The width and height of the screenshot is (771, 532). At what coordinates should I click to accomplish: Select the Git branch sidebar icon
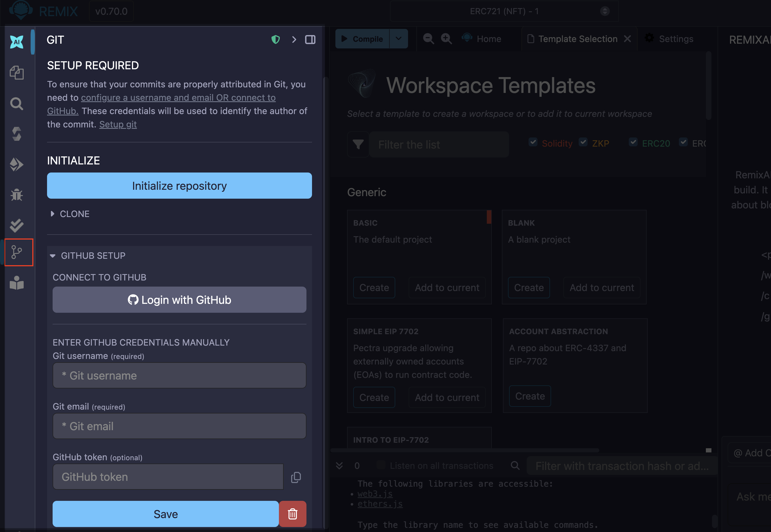[17, 252]
